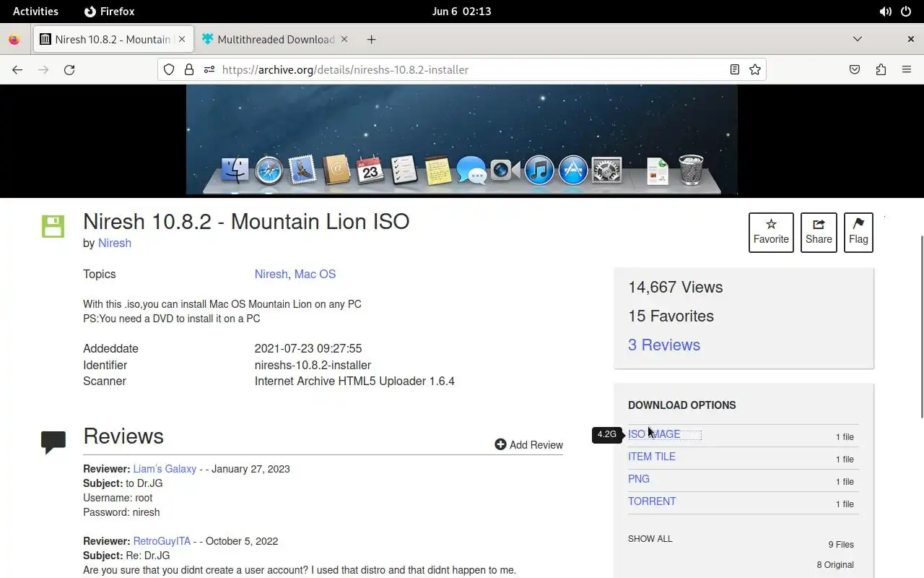924x578 pixels.
Task: Open the Mac OS topic link
Action: tap(315, 275)
